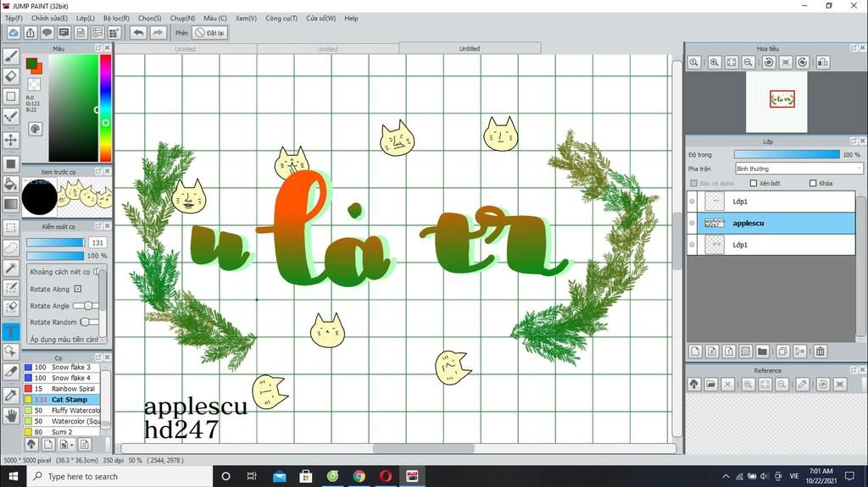Viewport: 868px width, 487px height.
Task: Select the applescu layer row
Action: (771, 223)
